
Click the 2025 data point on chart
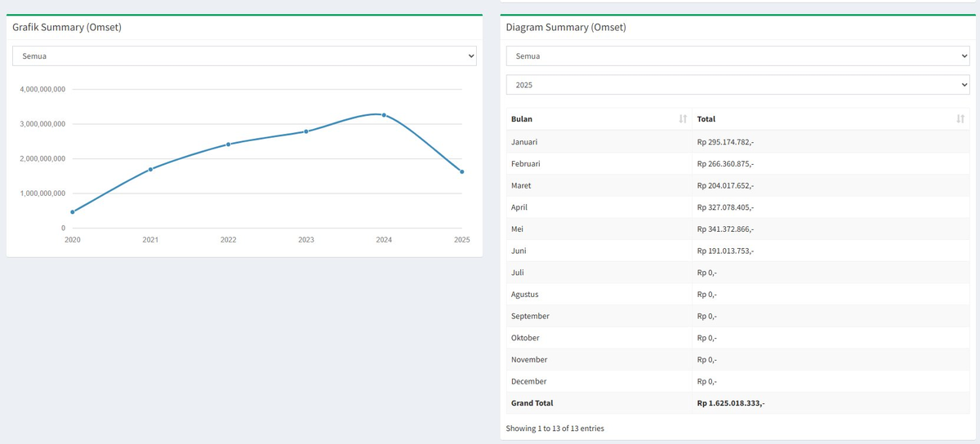(x=461, y=171)
